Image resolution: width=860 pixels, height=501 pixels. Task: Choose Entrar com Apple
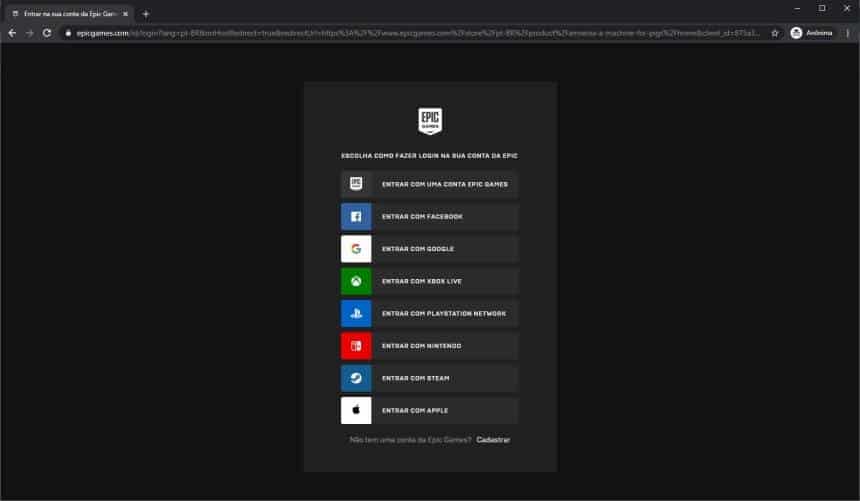[x=429, y=410]
